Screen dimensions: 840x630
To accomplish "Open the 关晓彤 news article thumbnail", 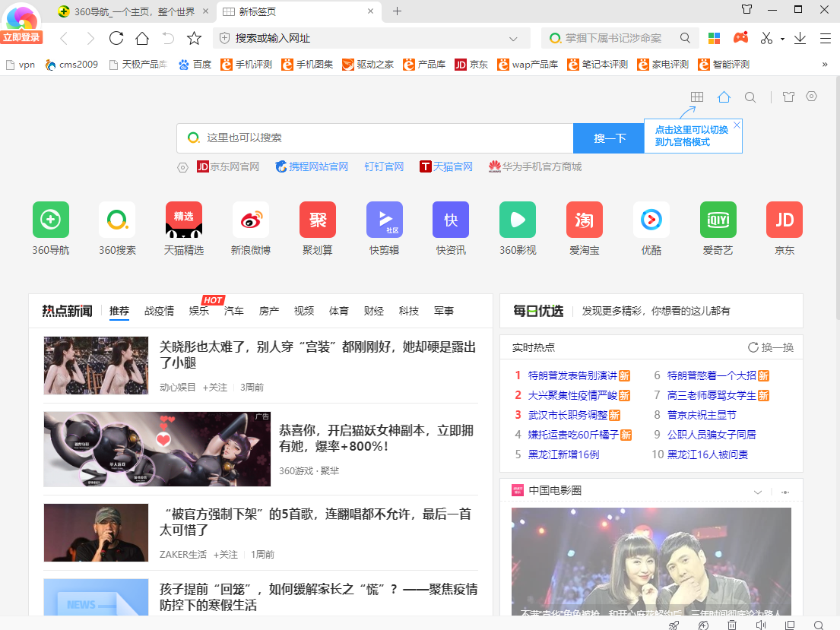I will click(x=96, y=366).
